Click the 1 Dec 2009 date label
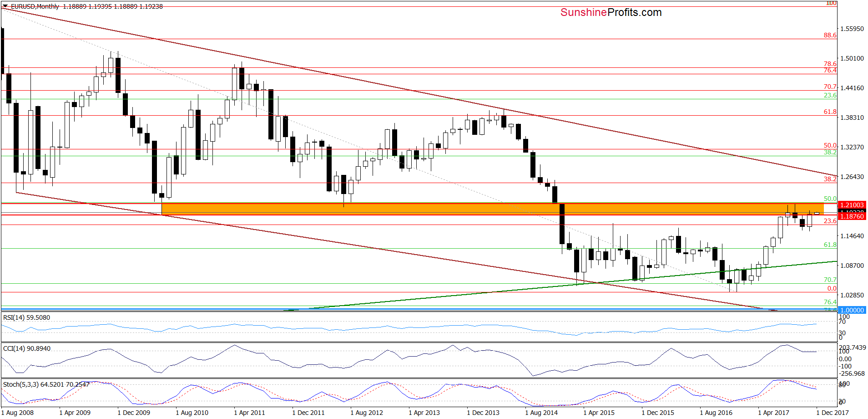Screen dimensions: 868x419 coord(134,413)
